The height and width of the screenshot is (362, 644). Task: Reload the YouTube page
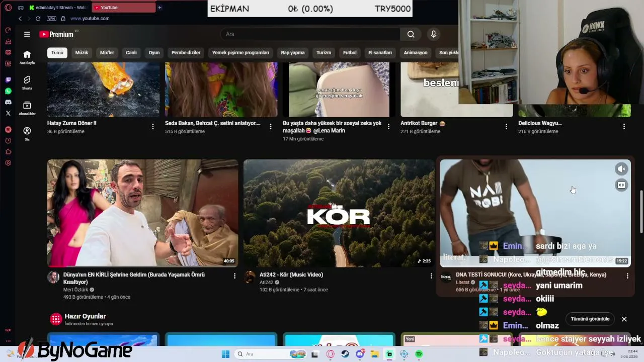click(x=38, y=19)
